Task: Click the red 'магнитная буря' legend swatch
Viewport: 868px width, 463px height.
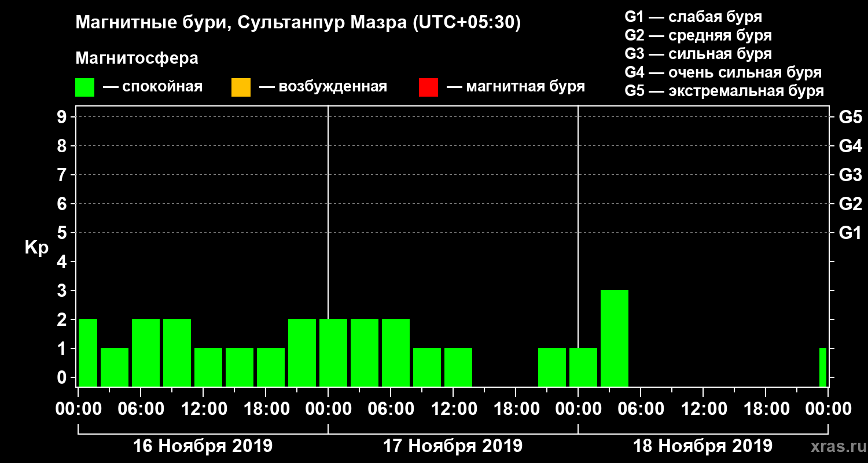Action: pyautogui.click(x=428, y=87)
